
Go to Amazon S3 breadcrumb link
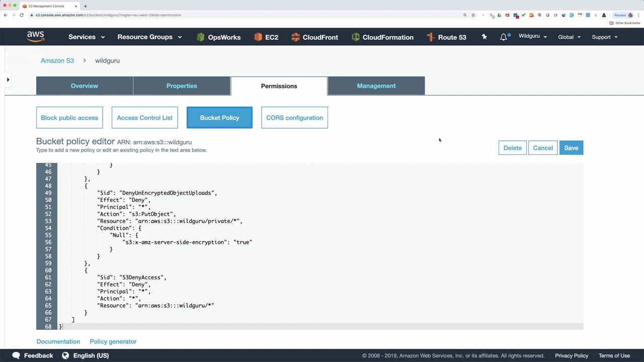click(x=57, y=60)
